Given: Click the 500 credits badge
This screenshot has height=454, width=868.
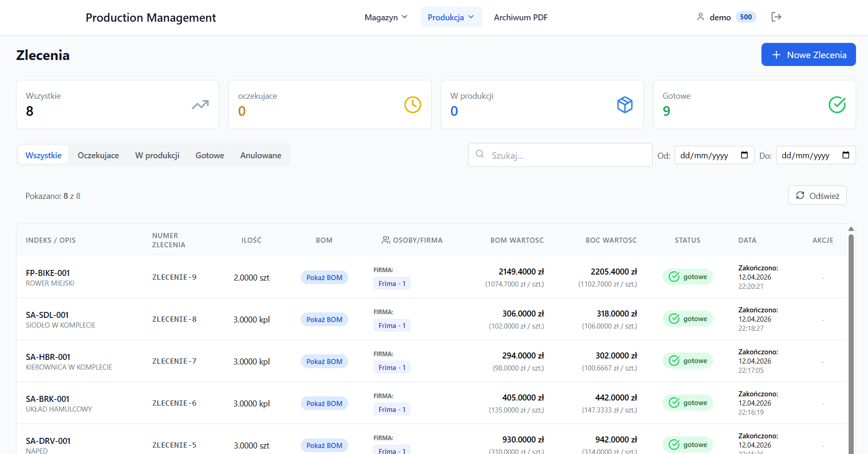Looking at the screenshot, I should (746, 17).
